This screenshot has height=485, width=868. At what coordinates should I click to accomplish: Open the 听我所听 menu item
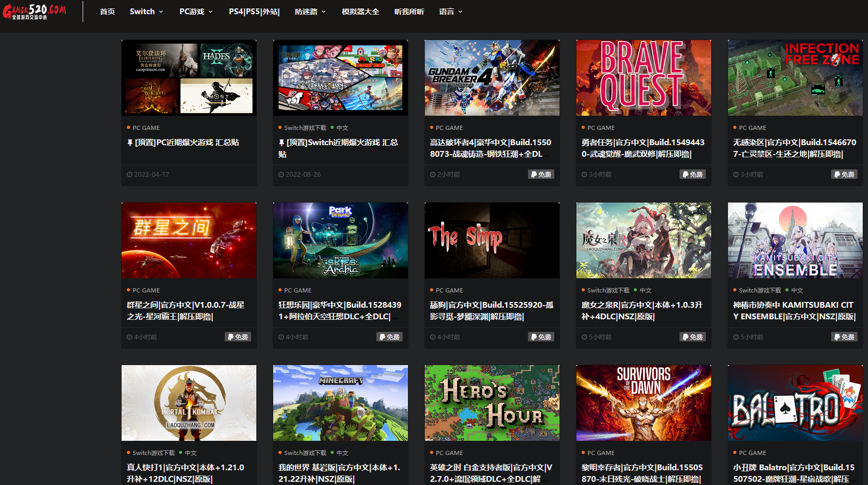(409, 12)
